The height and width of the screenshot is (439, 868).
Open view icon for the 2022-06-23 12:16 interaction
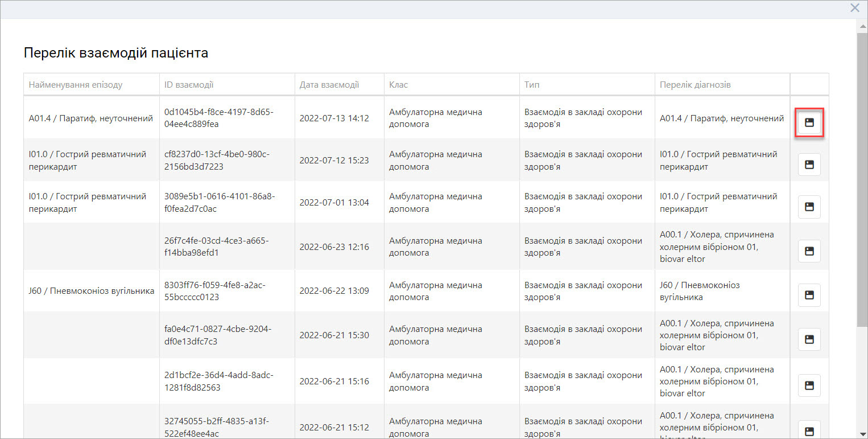point(809,251)
